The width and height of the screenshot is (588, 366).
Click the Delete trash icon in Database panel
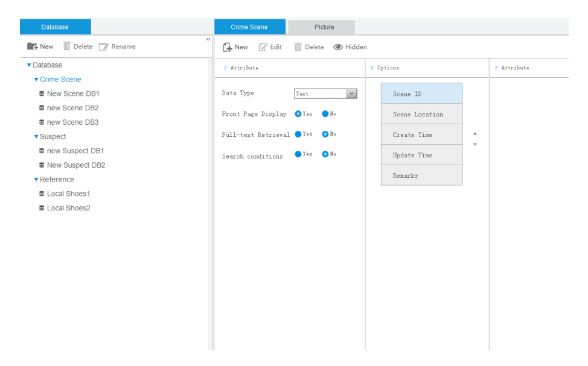pyautogui.click(x=67, y=46)
